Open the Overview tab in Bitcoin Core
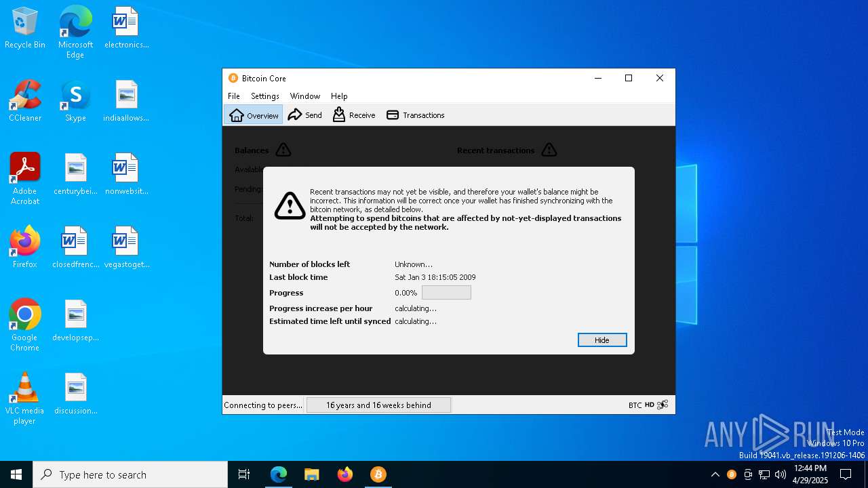 coord(254,115)
